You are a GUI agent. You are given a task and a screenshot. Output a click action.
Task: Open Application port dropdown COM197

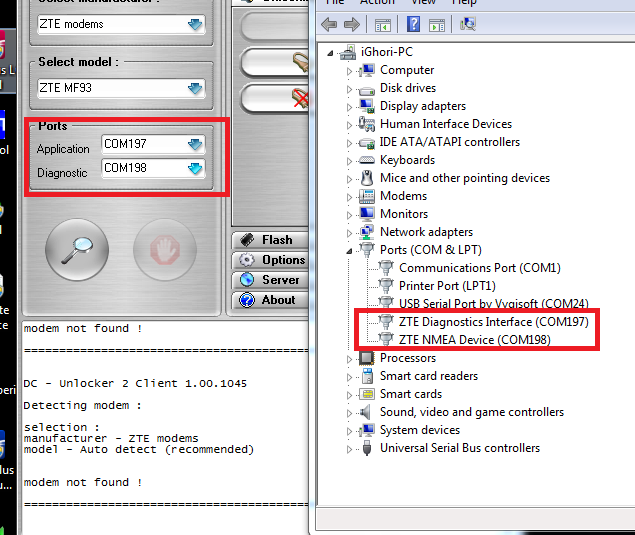coord(153,144)
